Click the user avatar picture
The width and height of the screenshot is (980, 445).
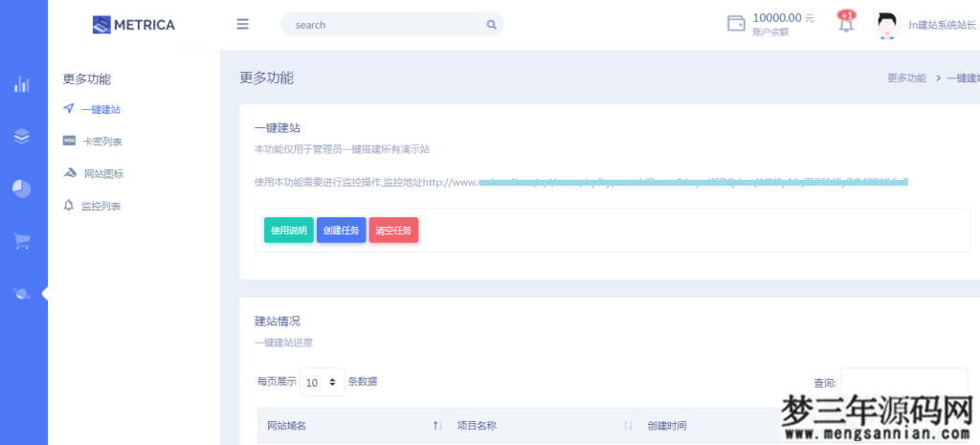coord(885,25)
